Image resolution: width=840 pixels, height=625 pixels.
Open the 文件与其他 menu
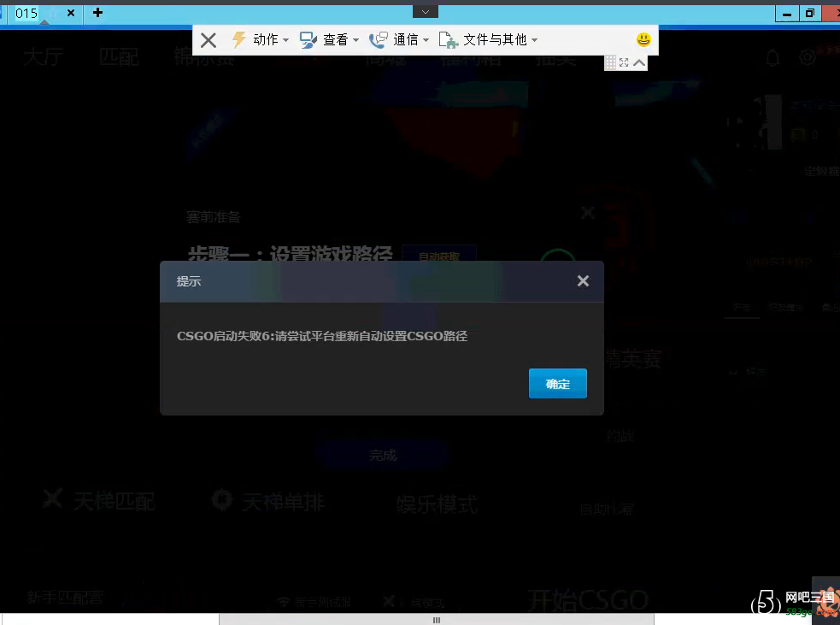pos(488,39)
